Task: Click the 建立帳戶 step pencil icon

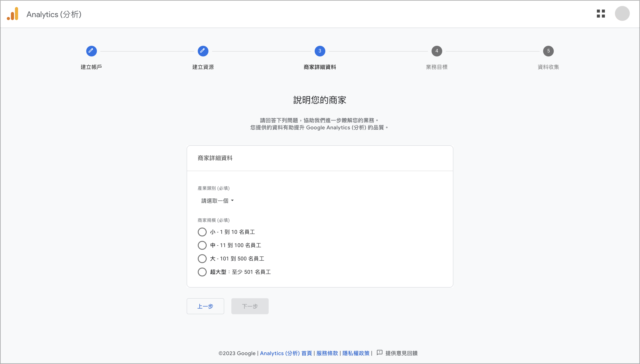Action: pyautogui.click(x=91, y=51)
